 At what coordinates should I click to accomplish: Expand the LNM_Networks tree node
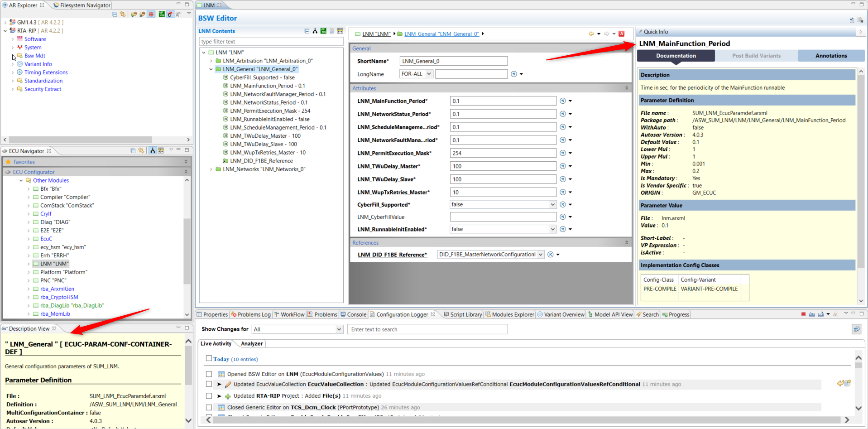tap(211, 169)
